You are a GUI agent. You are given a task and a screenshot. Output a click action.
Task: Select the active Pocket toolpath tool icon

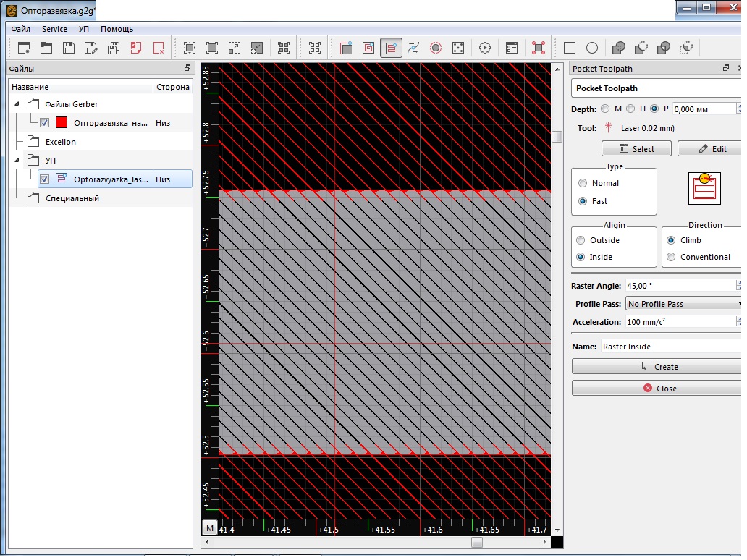(x=391, y=48)
